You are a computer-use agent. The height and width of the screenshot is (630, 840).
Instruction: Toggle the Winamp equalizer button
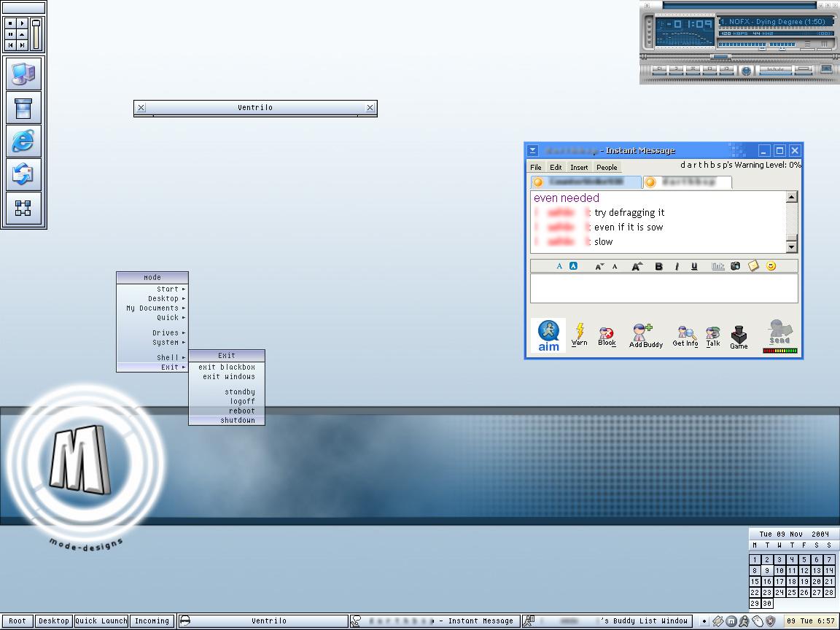pos(808,44)
